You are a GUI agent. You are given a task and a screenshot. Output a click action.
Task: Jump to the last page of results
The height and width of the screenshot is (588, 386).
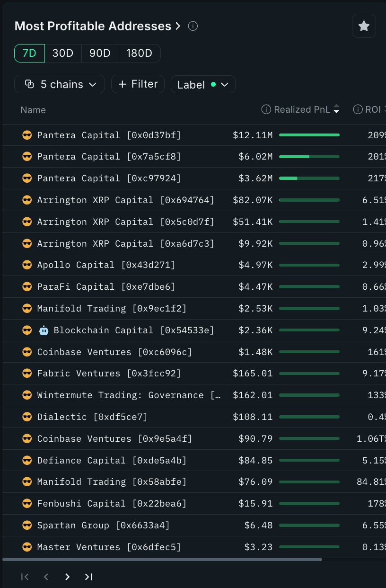click(x=88, y=577)
